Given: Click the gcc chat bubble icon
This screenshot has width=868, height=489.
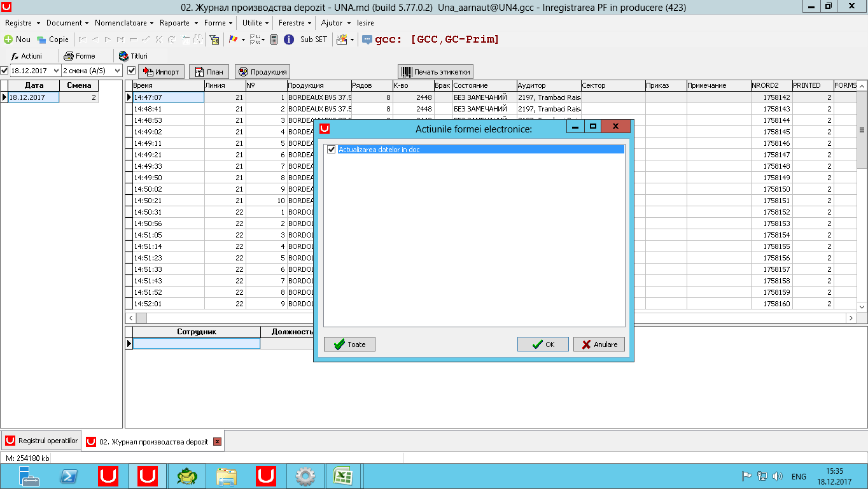Looking at the screenshot, I should tap(367, 39).
